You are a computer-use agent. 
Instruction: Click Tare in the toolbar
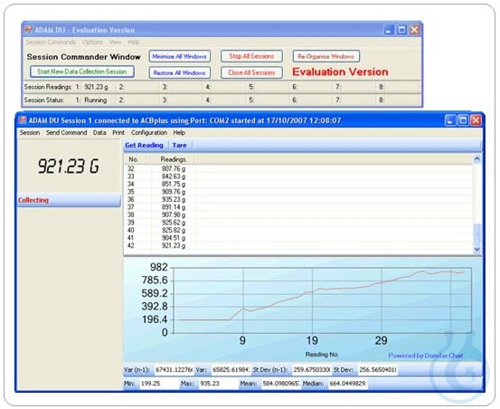pos(179,145)
